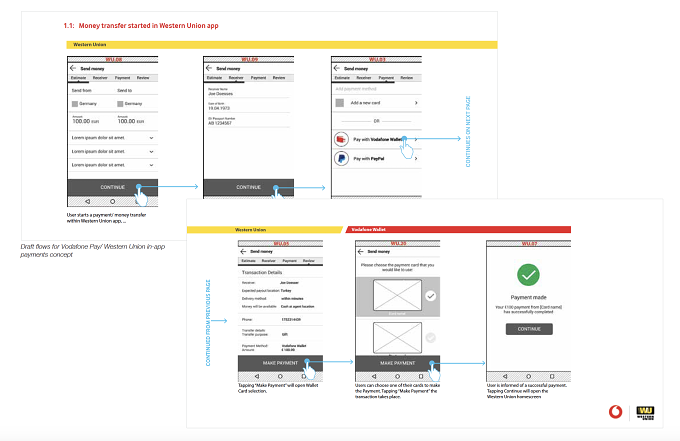Click the Add payment method label
Screen dimensions: 680x441
(x=356, y=89)
